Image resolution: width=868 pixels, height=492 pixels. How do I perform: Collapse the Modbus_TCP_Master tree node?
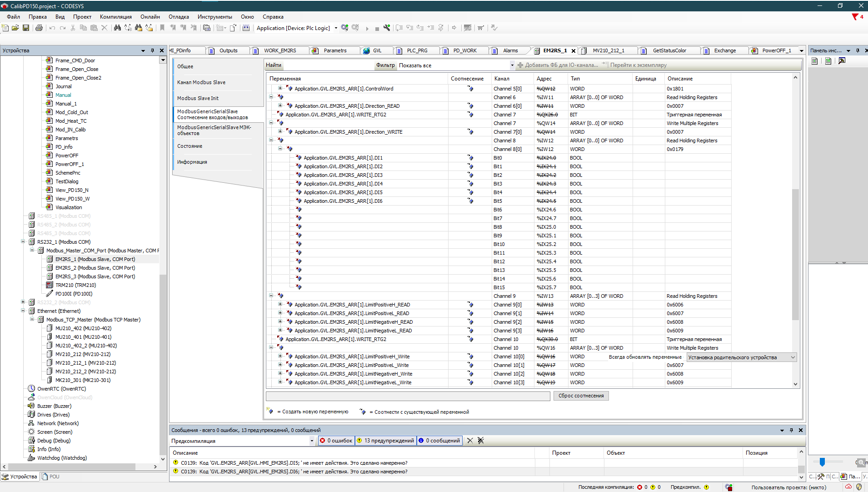tap(32, 320)
